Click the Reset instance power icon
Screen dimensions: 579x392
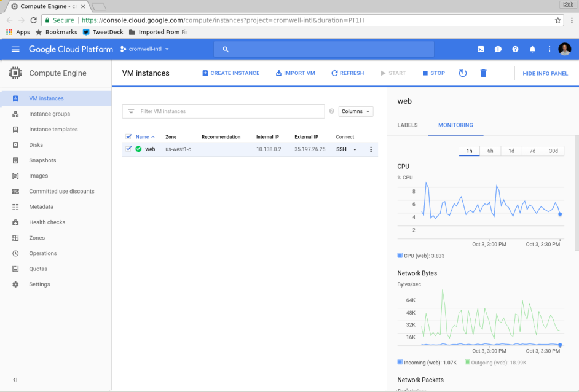coord(463,73)
